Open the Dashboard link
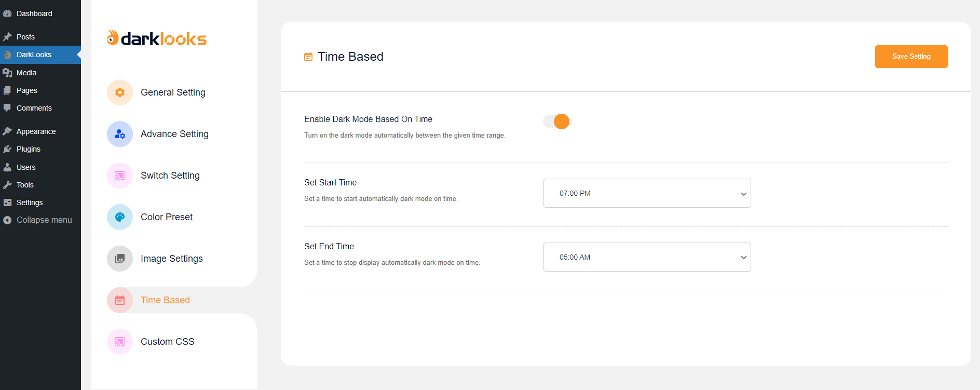 [x=34, y=14]
